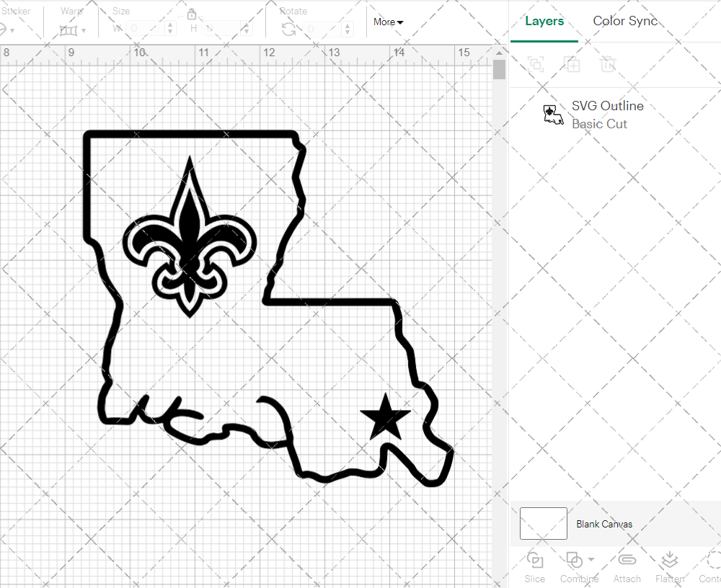This screenshot has height=588, width=721.
Task: Click the Contour icon
Action: [712, 561]
